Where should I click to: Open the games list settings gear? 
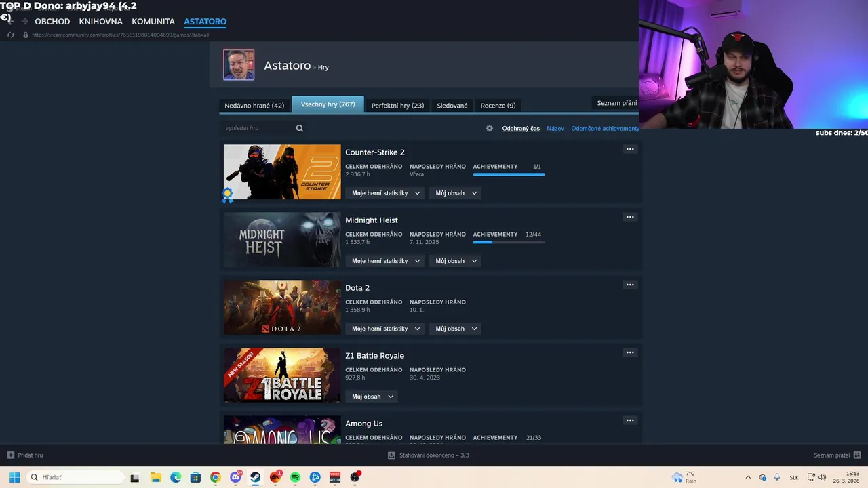pos(490,128)
